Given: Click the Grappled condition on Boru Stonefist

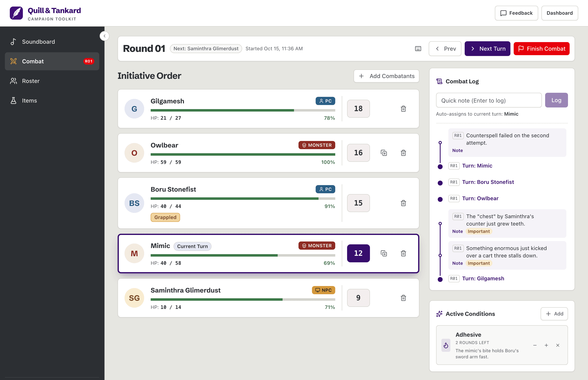Looking at the screenshot, I should 165,217.
